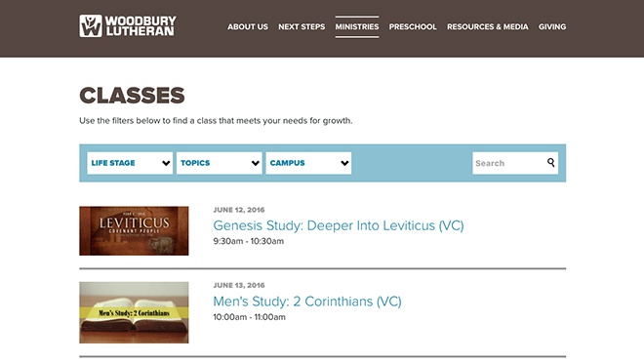Screen dimensions: 644x362
Task: Go to the Giving page
Action: click(552, 26)
